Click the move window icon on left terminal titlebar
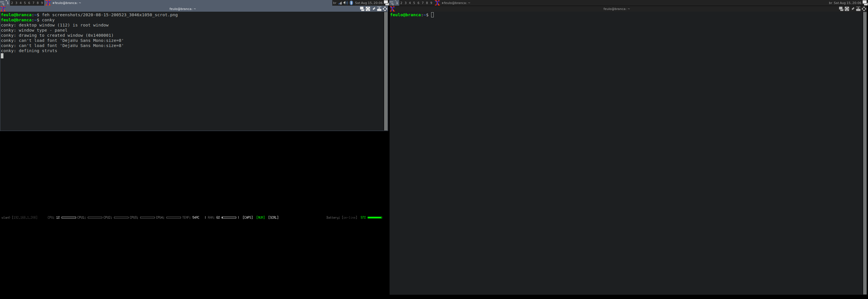The image size is (868, 299). tap(367, 9)
